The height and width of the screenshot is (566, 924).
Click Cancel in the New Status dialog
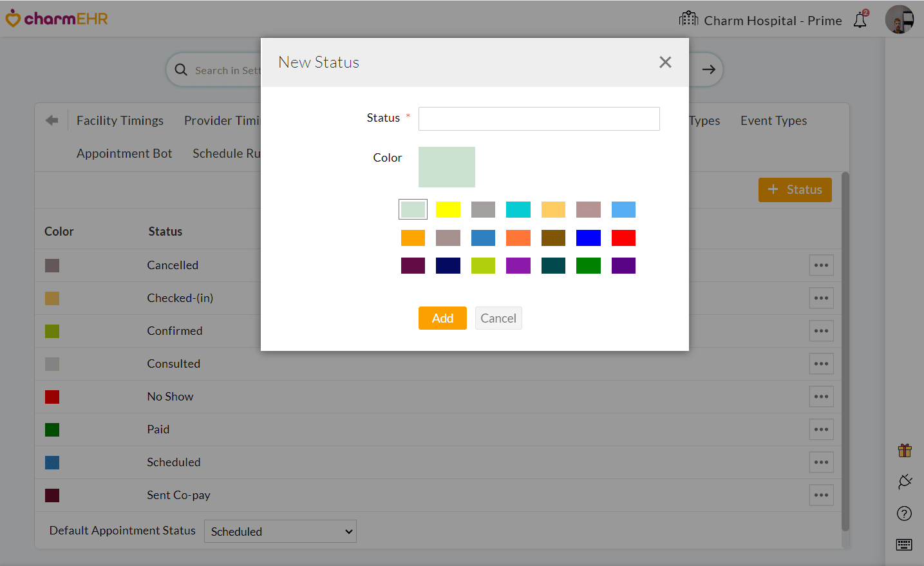[498, 318]
